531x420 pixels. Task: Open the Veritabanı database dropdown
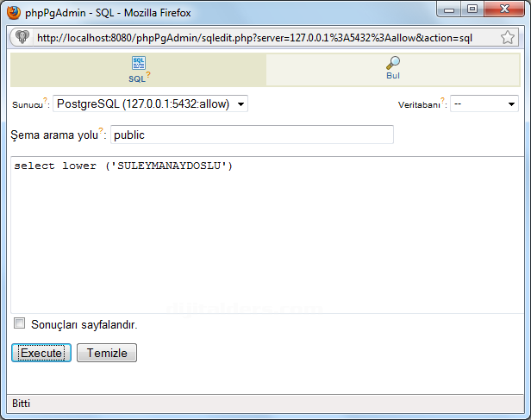[484, 103]
